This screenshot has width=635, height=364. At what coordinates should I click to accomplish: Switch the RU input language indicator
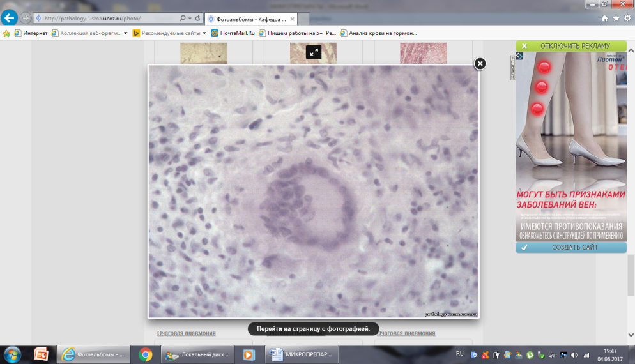460,354
